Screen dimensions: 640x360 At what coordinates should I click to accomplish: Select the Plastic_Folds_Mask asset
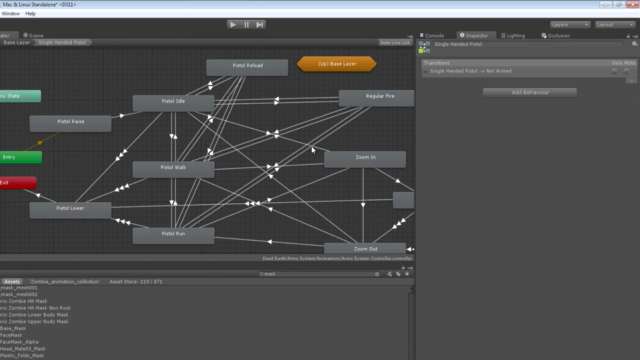pyautogui.click(x=22, y=356)
